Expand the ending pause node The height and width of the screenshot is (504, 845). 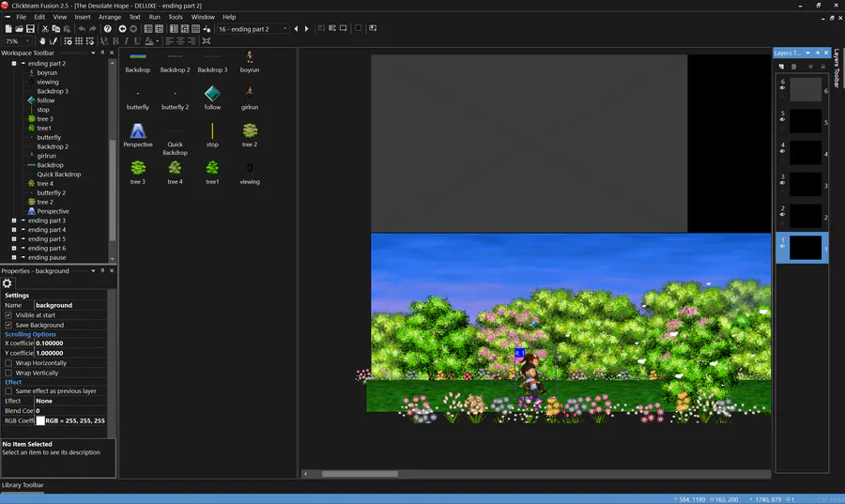click(x=14, y=257)
